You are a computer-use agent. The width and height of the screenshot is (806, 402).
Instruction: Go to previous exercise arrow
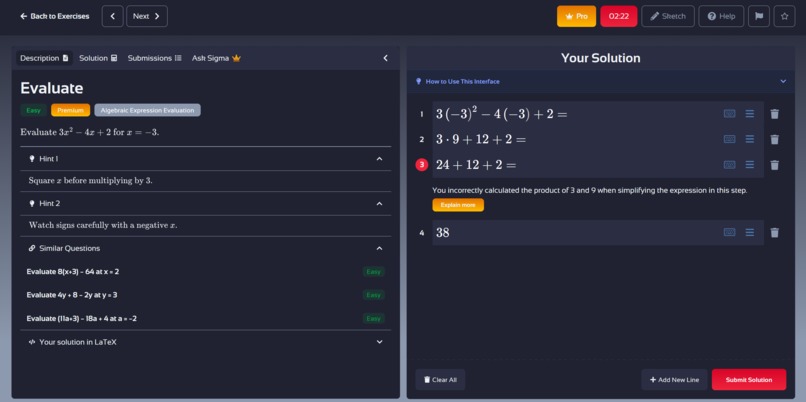pyautogui.click(x=113, y=16)
